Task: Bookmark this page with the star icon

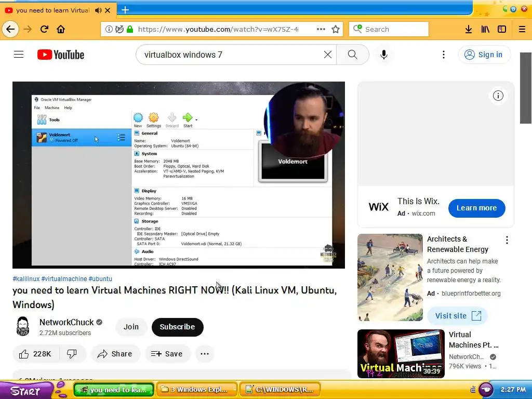Action: (x=336, y=29)
